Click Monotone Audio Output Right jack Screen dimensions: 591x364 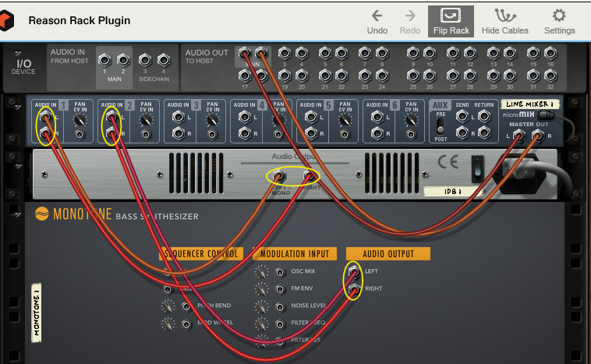[353, 289]
